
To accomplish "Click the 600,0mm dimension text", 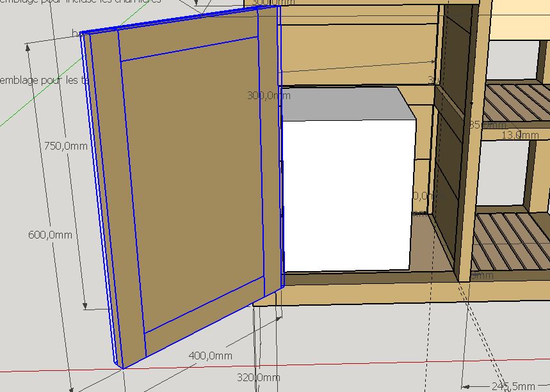I will pos(50,234).
